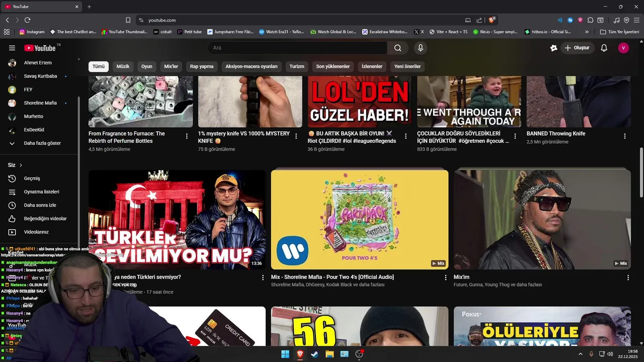Expand the Siz section chevron
Image resolution: width=644 pixels, height=362 pixels.
coord(21,165)
